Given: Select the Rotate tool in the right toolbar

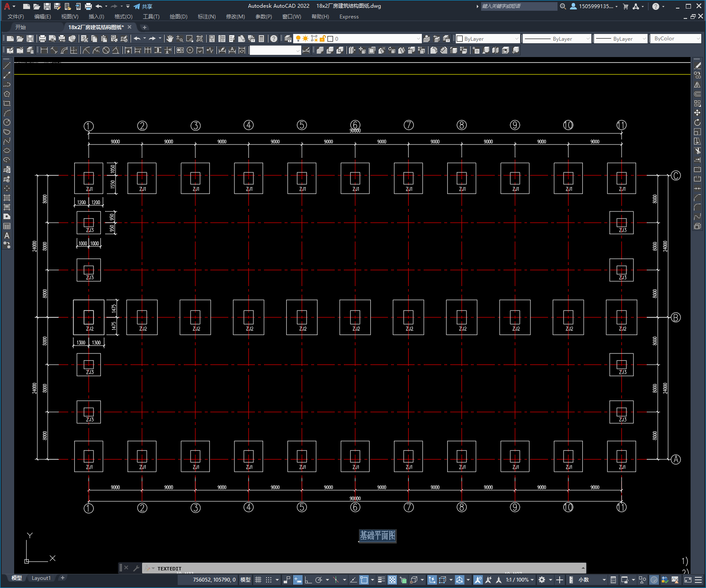Looking at the screenshot, I should coord(697,123).
